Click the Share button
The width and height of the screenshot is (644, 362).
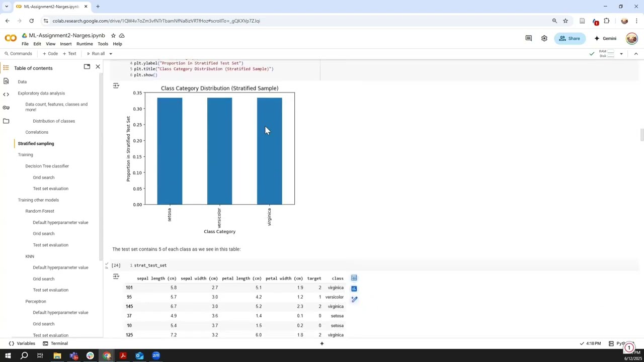point(570,38)
